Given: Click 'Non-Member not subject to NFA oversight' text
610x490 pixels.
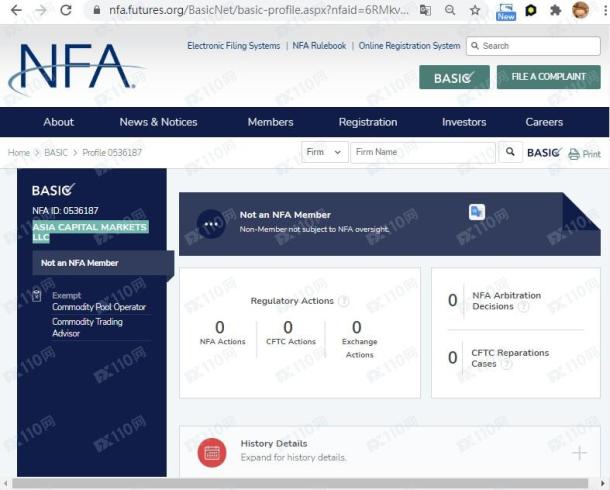Looking at the screenshot, I should point(314,229).
